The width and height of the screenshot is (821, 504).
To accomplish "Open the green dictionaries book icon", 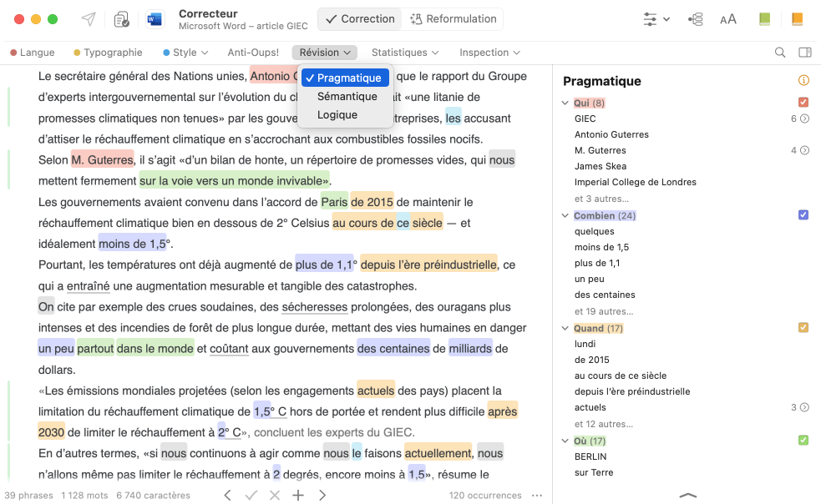I will pyautogui.click(x=764, y=19).
